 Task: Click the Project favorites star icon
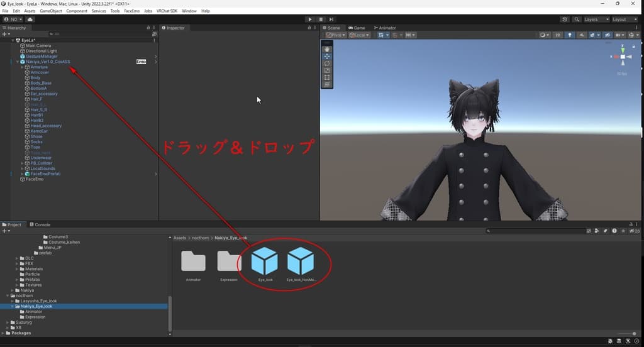tap(623, 231)
